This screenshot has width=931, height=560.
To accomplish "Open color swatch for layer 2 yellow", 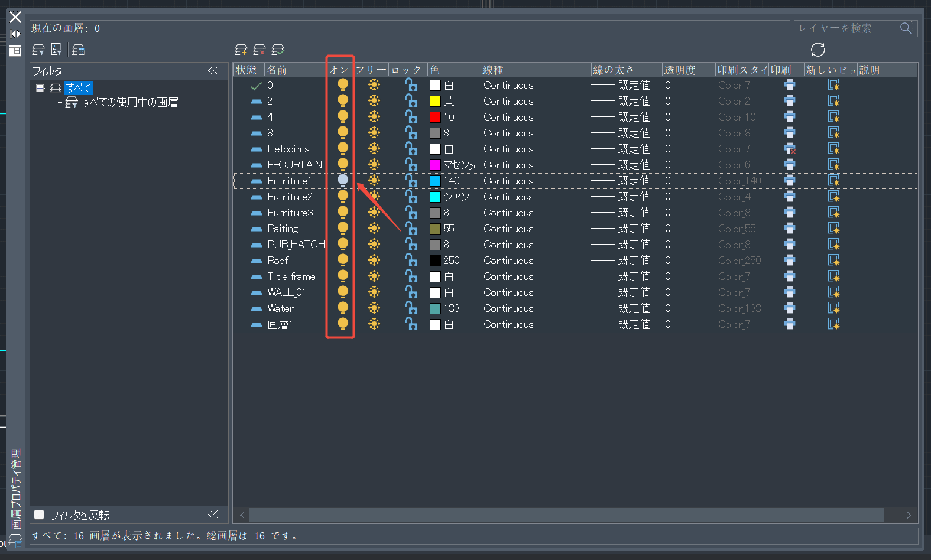I will 435,101.
